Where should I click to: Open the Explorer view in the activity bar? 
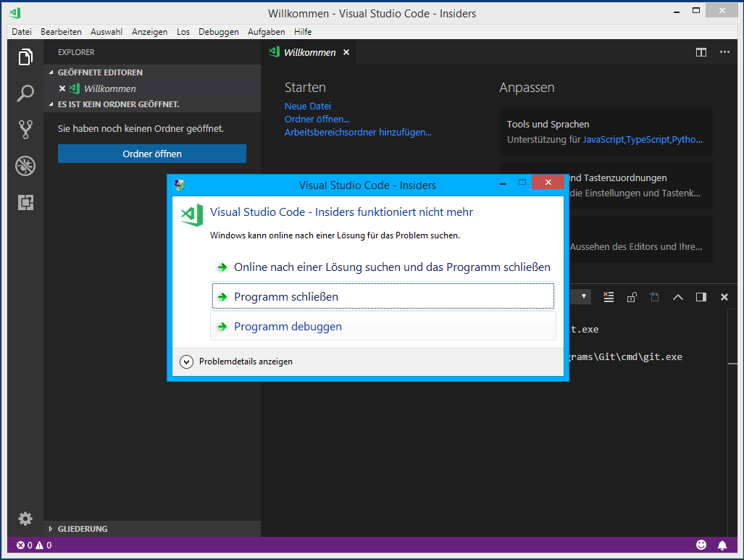point(25,57)
